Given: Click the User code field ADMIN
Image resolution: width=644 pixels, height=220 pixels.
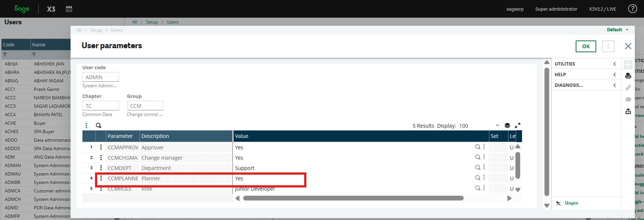Looking at the screenshot, I should click(101, 77).
